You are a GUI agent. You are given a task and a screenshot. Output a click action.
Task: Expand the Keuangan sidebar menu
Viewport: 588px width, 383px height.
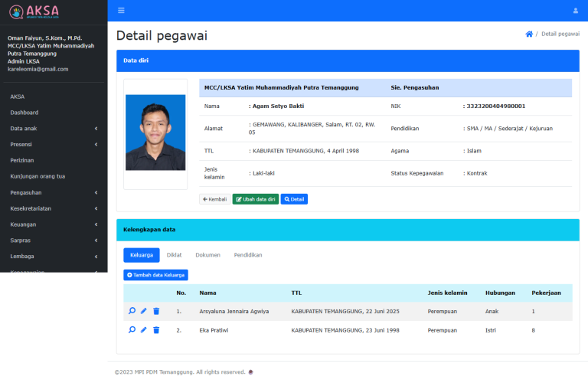[x=54, y=224]
